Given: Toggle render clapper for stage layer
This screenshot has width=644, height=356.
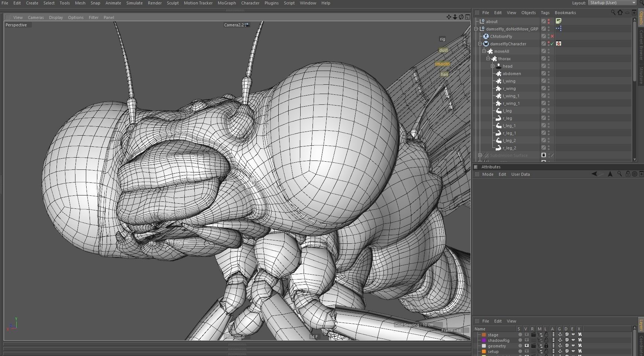Looking at the screenshot, I should [533, 334].
